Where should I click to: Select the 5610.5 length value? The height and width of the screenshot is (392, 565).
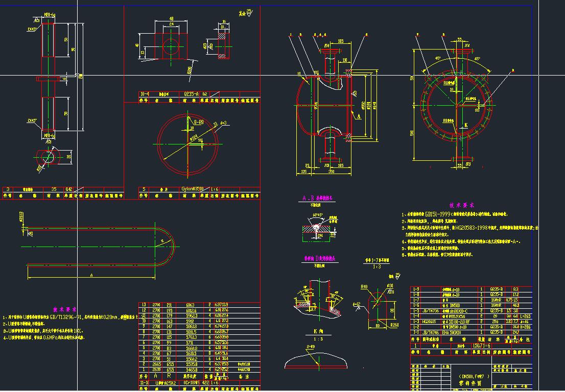click(192, 354)
